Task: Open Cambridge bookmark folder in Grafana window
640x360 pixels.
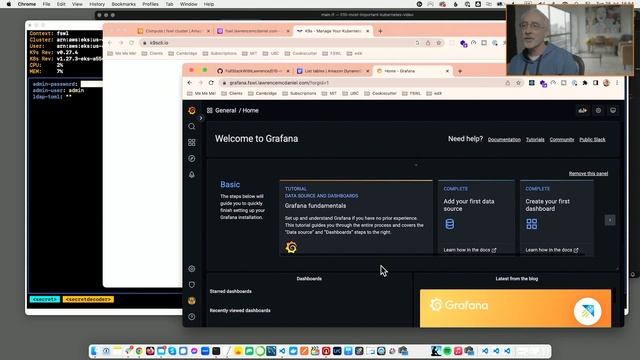Action: coord(262,93)
